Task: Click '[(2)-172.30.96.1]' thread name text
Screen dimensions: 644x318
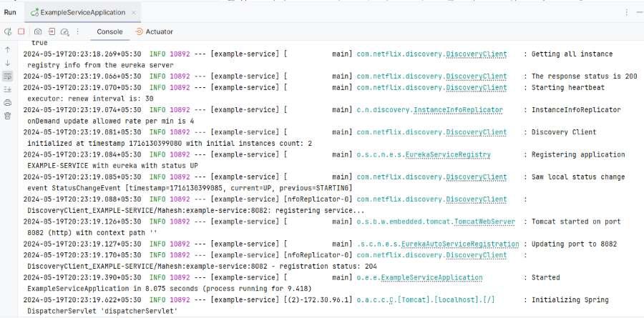Action: click(x=318, y=299)
